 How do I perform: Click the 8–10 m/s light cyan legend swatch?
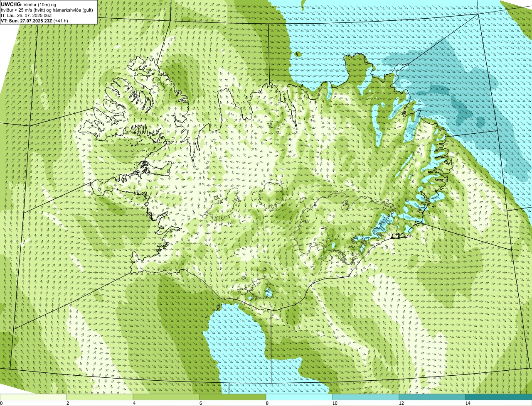coord(299,397)
